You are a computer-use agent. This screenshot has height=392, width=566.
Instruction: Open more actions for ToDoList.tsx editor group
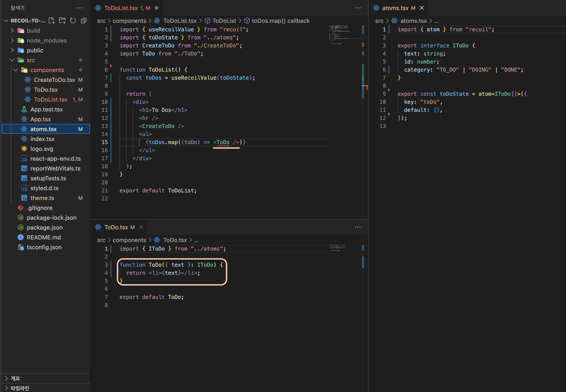[x=358, y=8]
